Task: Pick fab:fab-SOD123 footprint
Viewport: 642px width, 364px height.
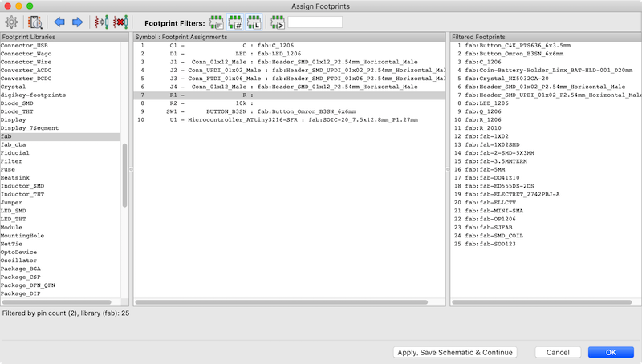Action: pos(546,245)
